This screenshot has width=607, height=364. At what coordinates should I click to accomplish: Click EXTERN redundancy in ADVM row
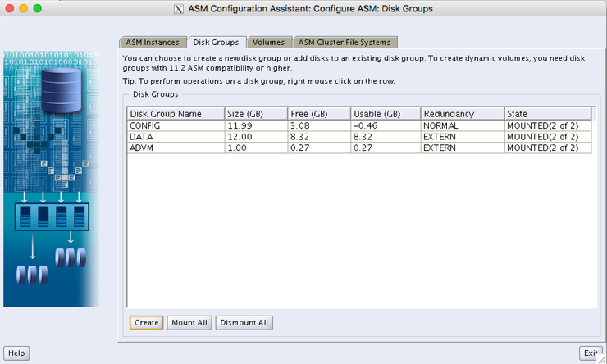point(463,148)
